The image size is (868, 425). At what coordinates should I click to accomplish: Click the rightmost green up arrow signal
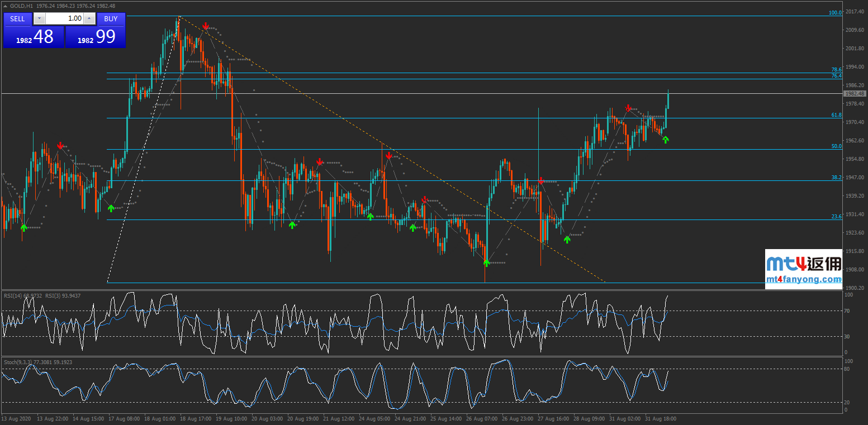(665, 140)
